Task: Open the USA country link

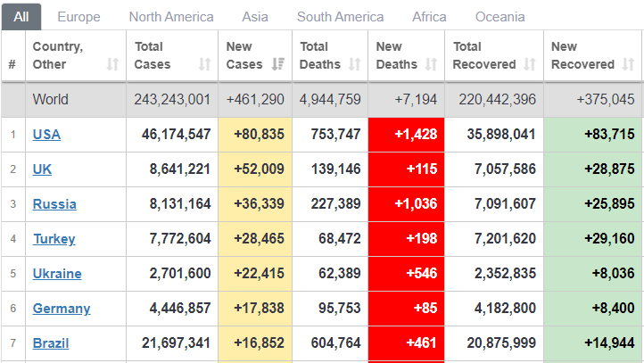Action: point(46,135)
